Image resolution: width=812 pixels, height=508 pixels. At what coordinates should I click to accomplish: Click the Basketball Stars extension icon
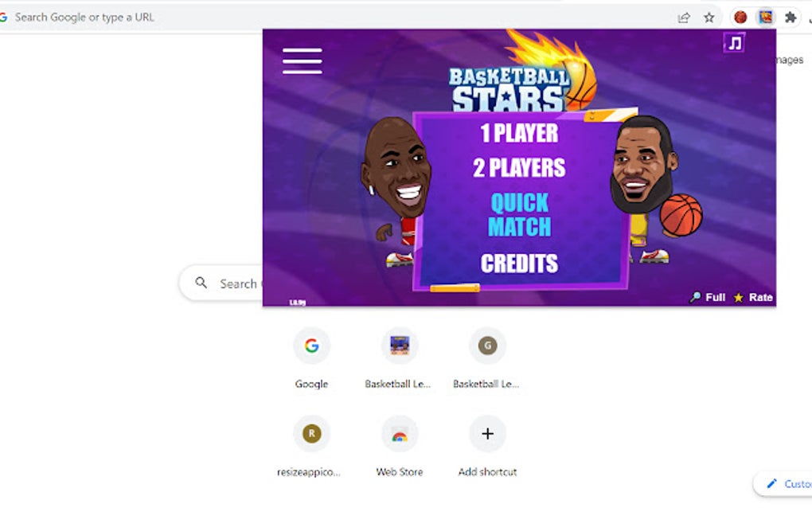point(765,18)
